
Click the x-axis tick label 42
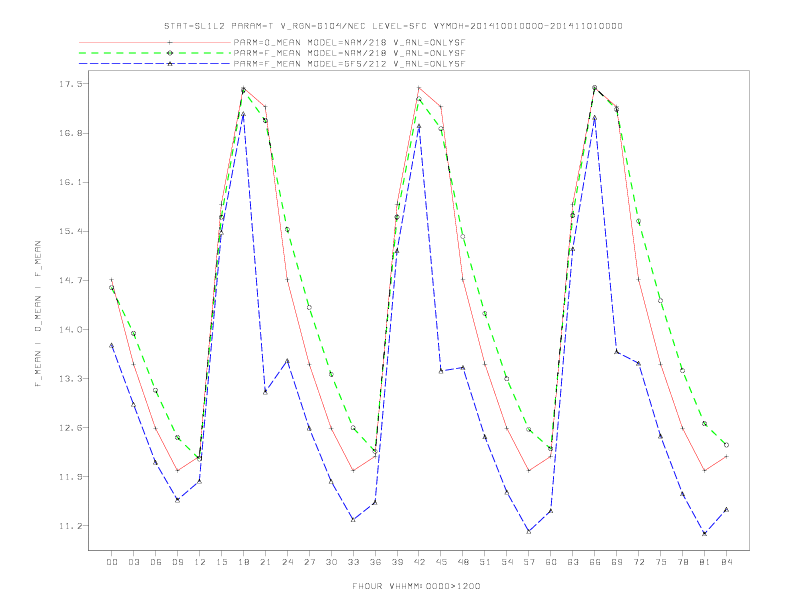click(419, 562)
